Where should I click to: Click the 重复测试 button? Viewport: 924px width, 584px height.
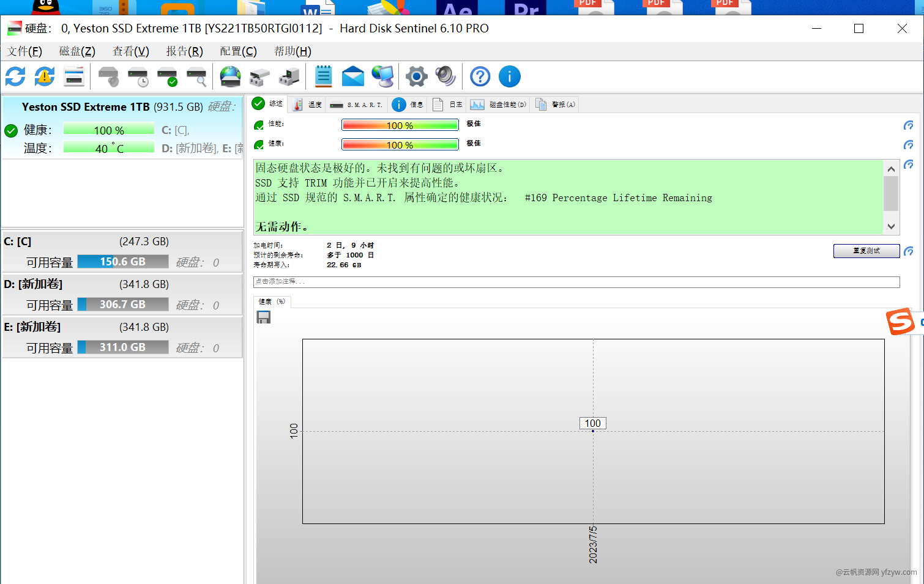click(866, 251)
